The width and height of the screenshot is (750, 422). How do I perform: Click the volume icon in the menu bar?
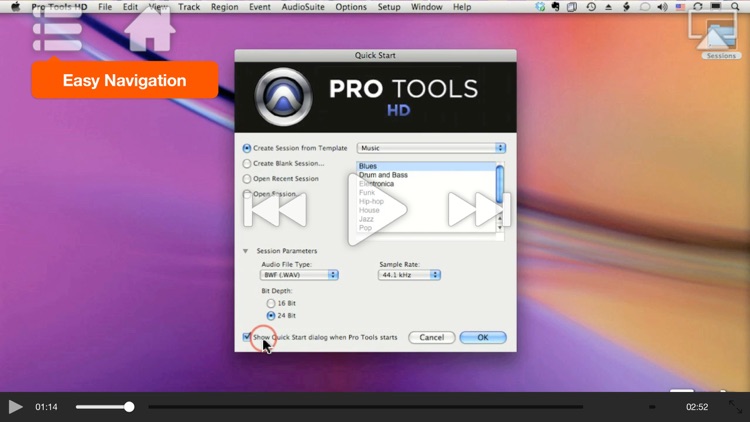(x=662, y=7)
